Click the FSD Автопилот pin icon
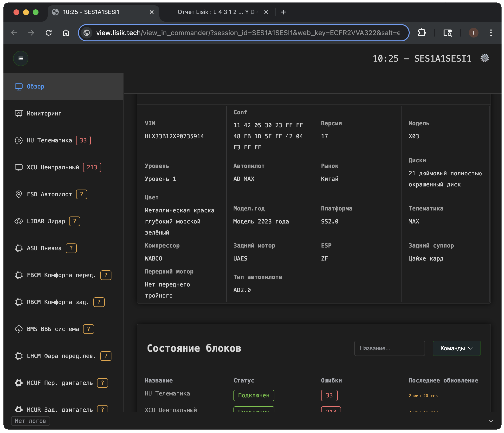This screenshot has width=504, height=433. click(19, 195)
